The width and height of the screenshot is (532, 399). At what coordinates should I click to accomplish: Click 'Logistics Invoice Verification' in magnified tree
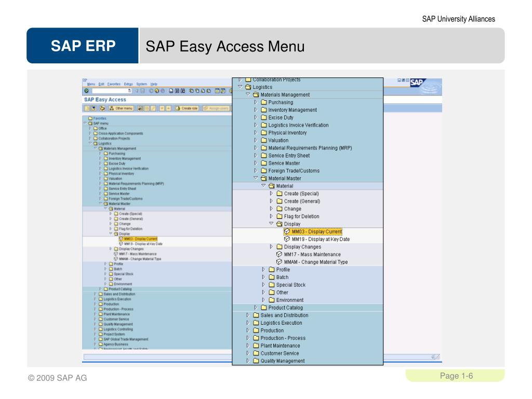click(x=298, y=125)
